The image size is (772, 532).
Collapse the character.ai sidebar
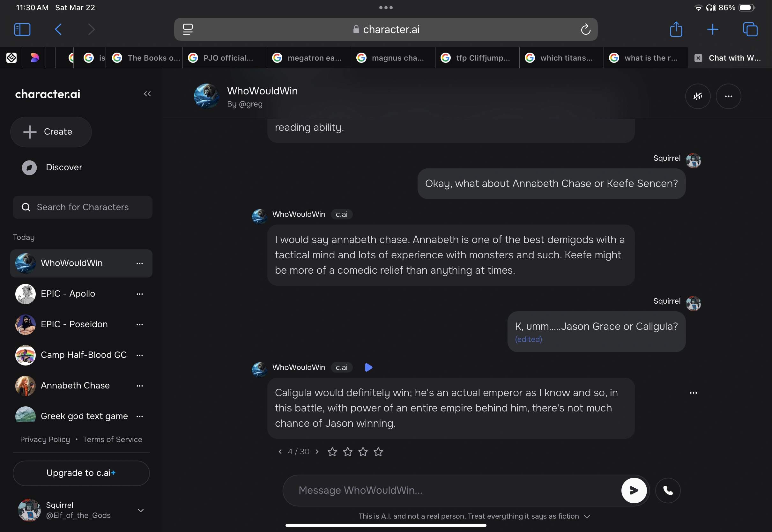pyautogui.click(x=147, y=94)
